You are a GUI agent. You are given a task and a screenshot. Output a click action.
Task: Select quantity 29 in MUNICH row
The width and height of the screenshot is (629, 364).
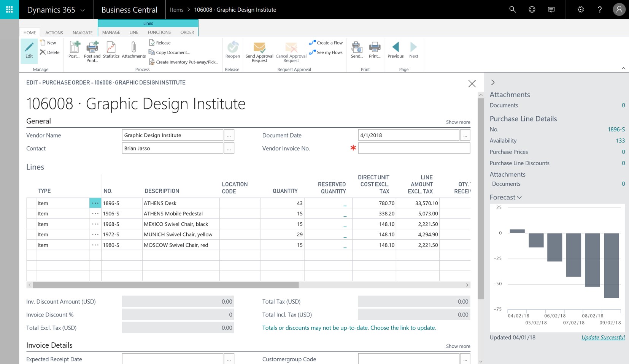tap(283, 234)
